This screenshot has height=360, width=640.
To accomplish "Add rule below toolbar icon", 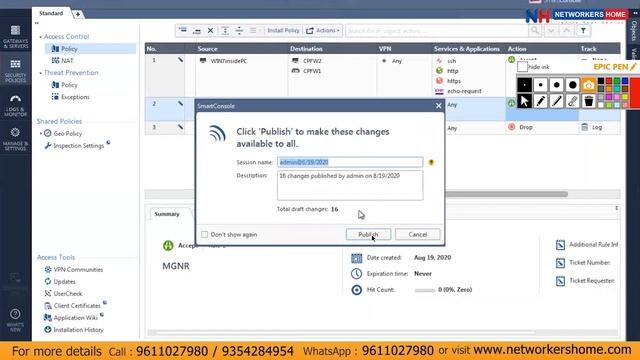I will point(197,31).
